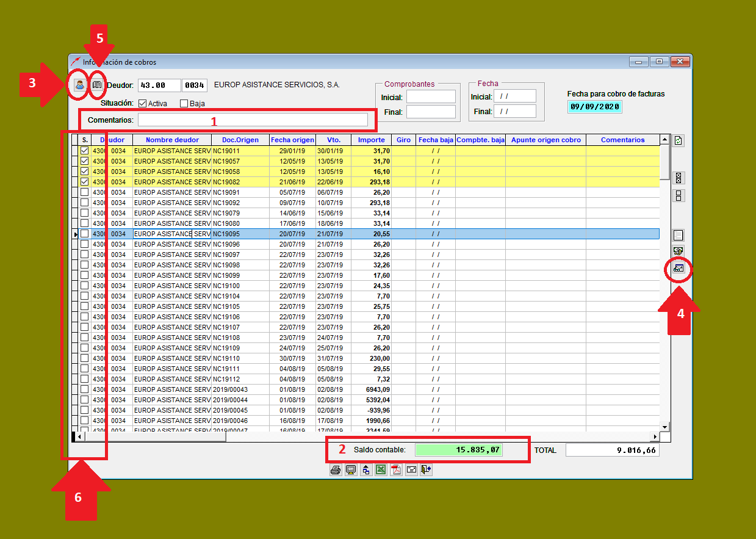The height and width of the screenshot is (539, 756).
Task: Click the horizontal scrollbar left arrow
Action: [x=81, y=436]
